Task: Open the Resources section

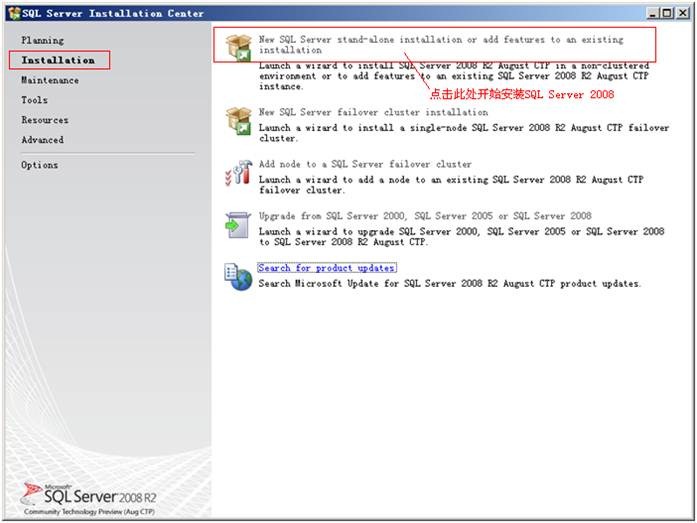Action: (45, 120)
